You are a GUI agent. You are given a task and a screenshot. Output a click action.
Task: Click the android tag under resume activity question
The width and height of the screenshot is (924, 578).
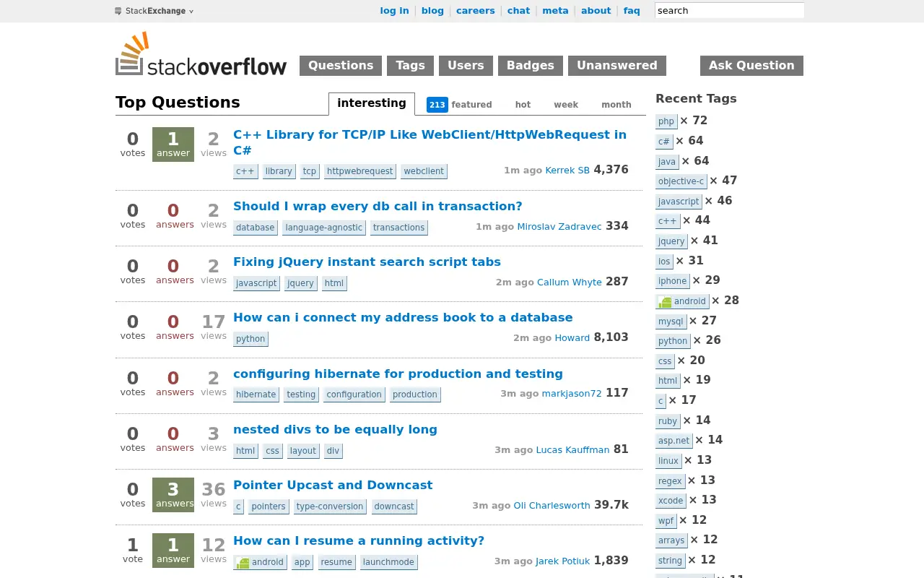260,562
